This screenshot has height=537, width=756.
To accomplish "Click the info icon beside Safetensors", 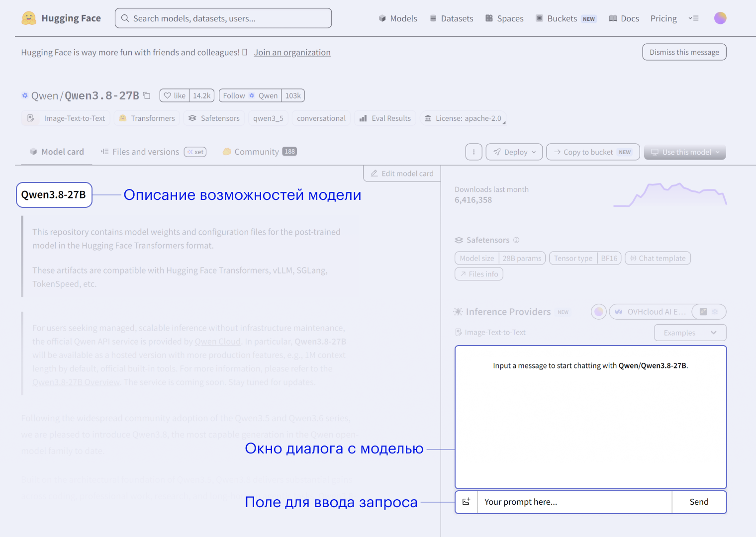I will 516,240.
